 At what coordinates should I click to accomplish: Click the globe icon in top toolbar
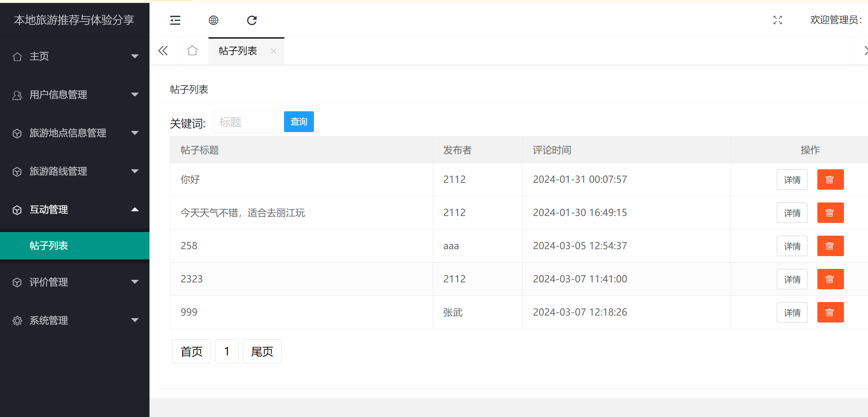[214, 20]
